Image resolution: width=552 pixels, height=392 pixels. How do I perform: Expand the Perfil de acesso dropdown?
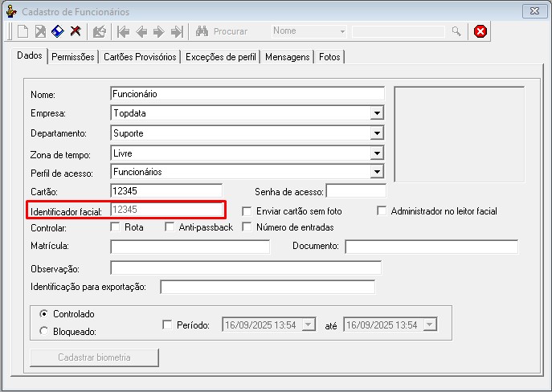click(x=377, y=172)
